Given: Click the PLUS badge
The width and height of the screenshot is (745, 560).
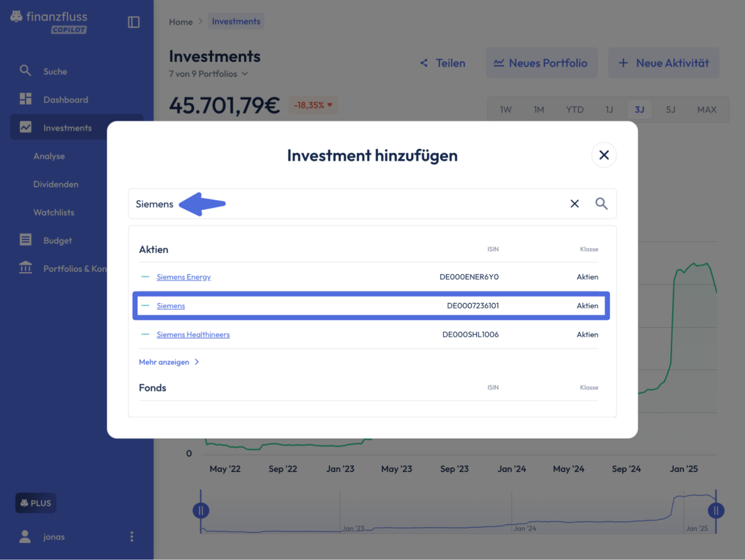Looking at the screenshot, I should coord(36,503).
